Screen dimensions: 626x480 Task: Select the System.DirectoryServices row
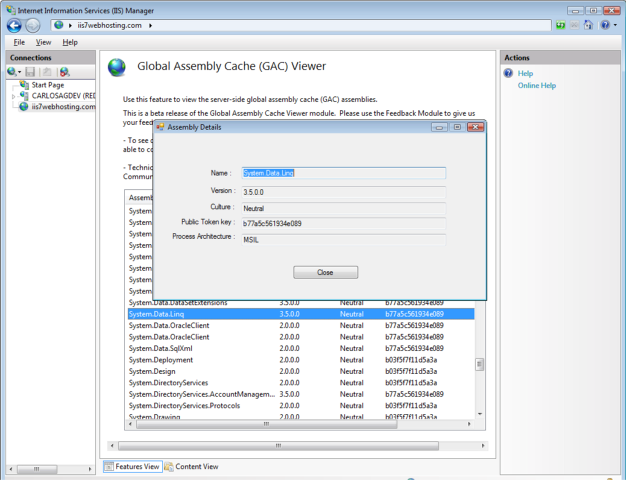301,383
